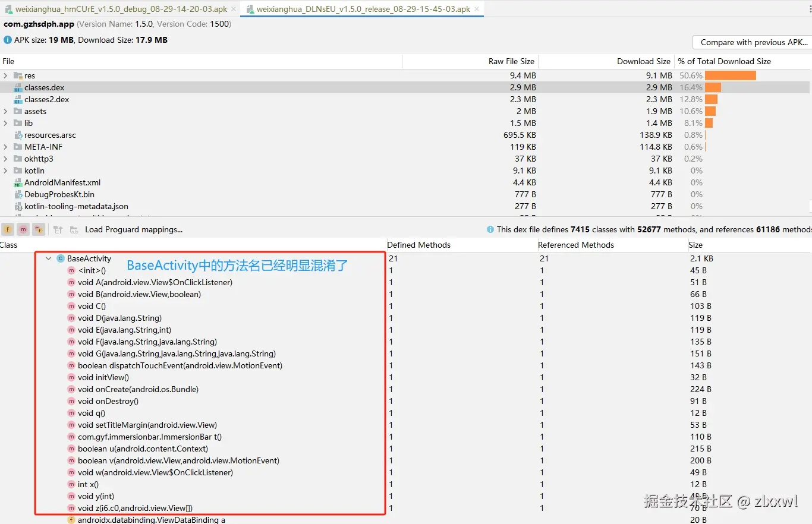Image resolution: width=812 pixels, height=524 pixels.
Task: Expand the okhttp3 folder
Action: coord(6,159)
